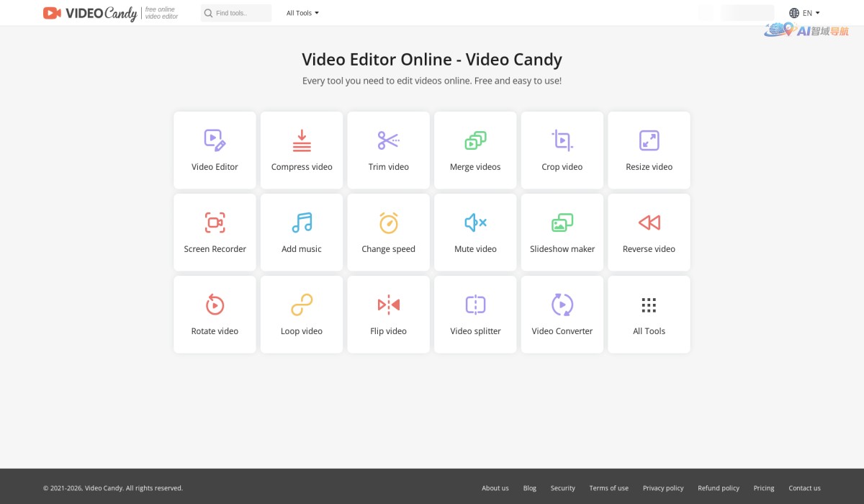864x504 pixels.
Task: Go to the Blog
Action: pos(530,487)
